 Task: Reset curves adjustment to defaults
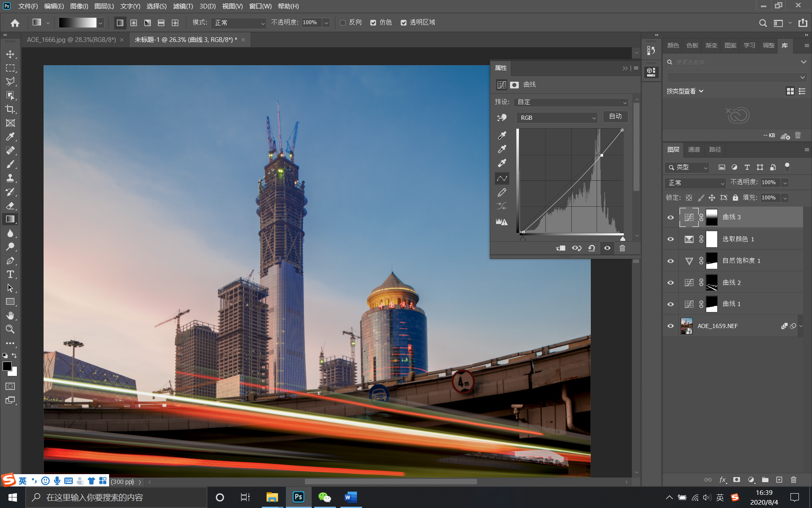pos(592,248)
